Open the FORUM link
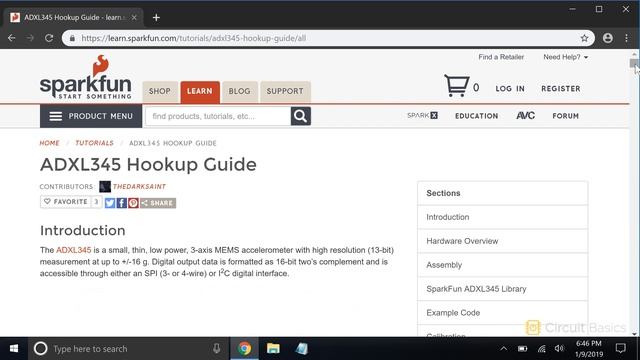The height and width of the screenshot is (360, 640). [565, 116]
